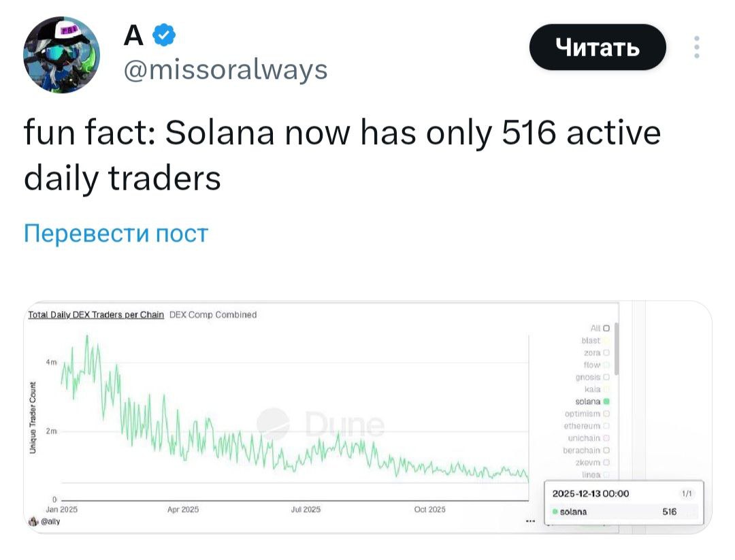Click the Читать follow button
Image resolution: width=735 pixels, height=560 pixels.
(x=598, y=46)
